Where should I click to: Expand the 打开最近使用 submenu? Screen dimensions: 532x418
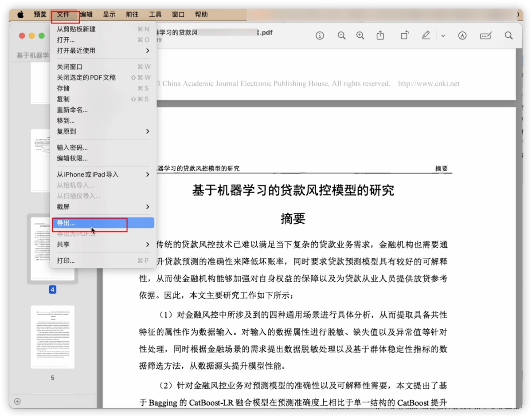[x=103, y=51]
